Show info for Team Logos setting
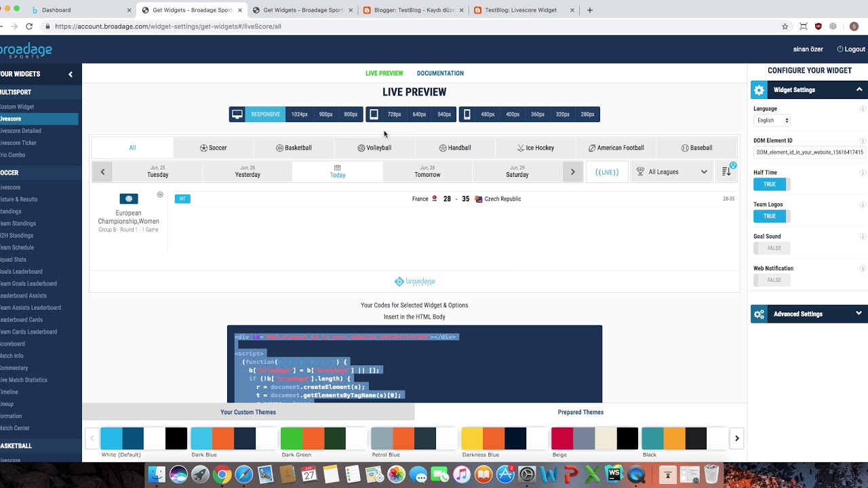The image size is (868, 488). tap(863, 204)
